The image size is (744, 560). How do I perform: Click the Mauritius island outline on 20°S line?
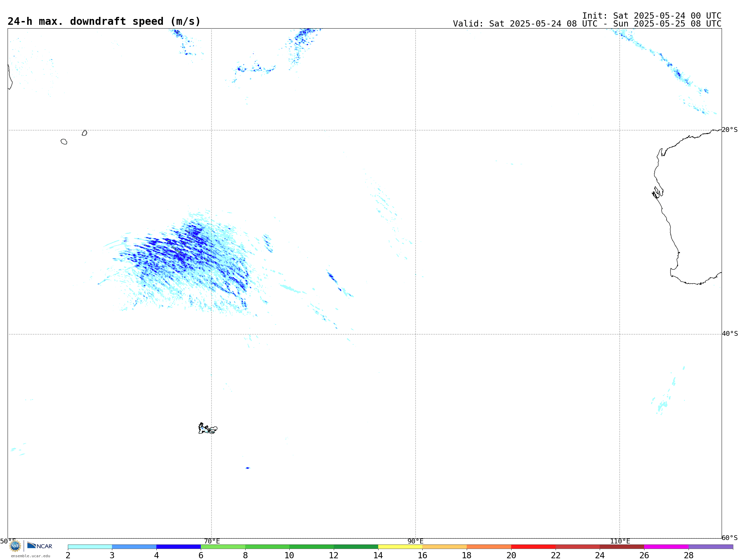coord(84,133)
